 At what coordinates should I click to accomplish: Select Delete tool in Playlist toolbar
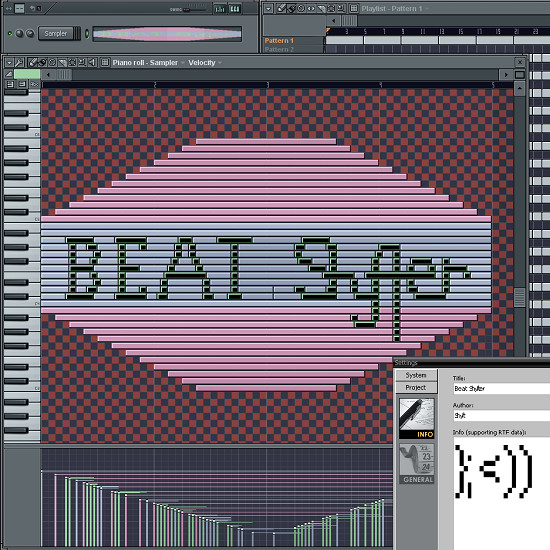click(301, 8)
